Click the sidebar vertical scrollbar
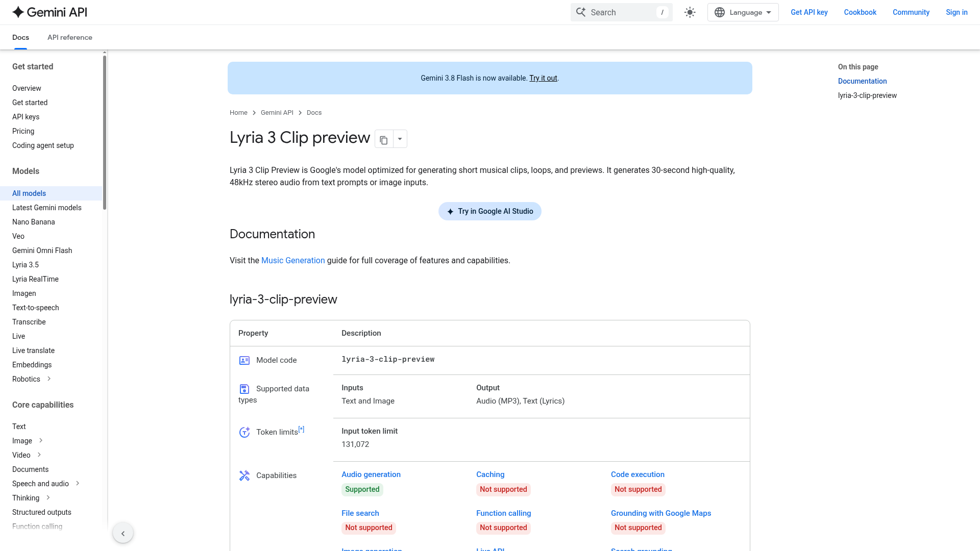980x551 pixels. (x=105, y=132)
